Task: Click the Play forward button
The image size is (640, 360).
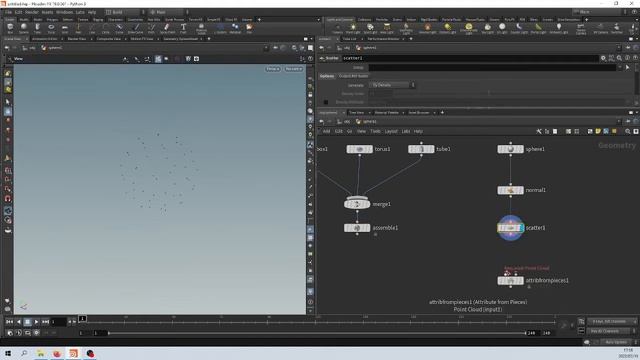Action: (x=36, y=322)
